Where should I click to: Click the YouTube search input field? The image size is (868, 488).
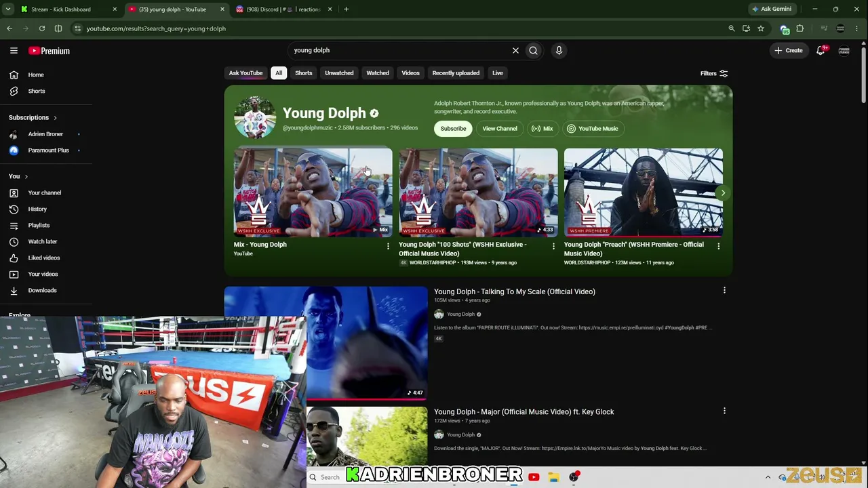pos(400,50)
